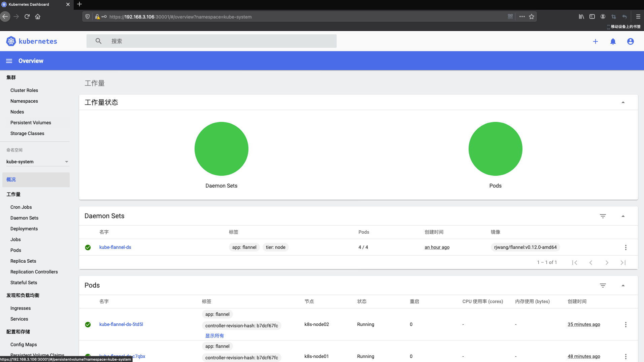Go to first page of Daemon Sets
Screen dimensions: 644x362
(575, 263)
